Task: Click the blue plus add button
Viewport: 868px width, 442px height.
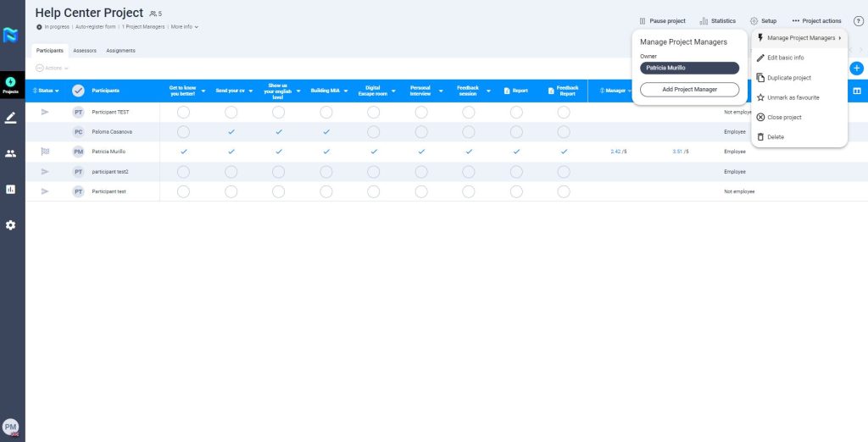Action: 856,68
